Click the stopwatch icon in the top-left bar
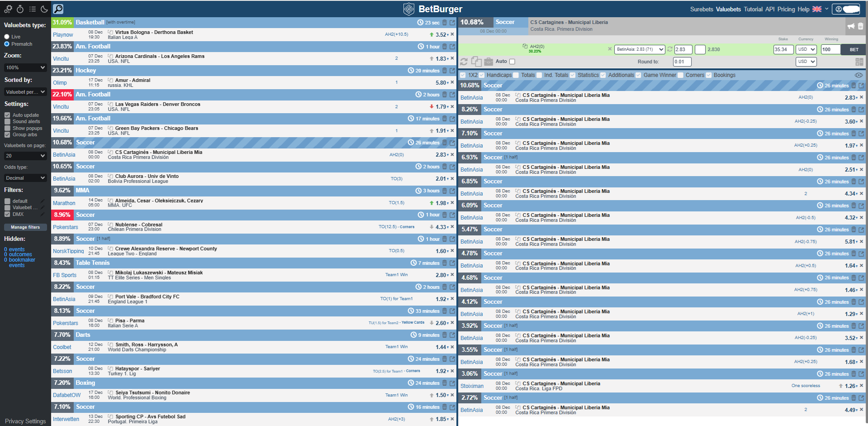Screen dimensions: 868x426 pyautogui.click(x=20, y=9)
